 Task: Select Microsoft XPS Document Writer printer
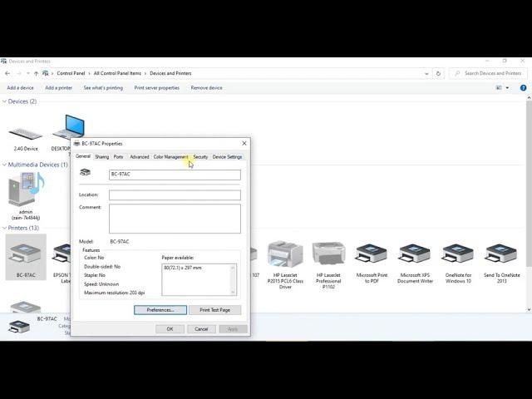coord(415,254)
